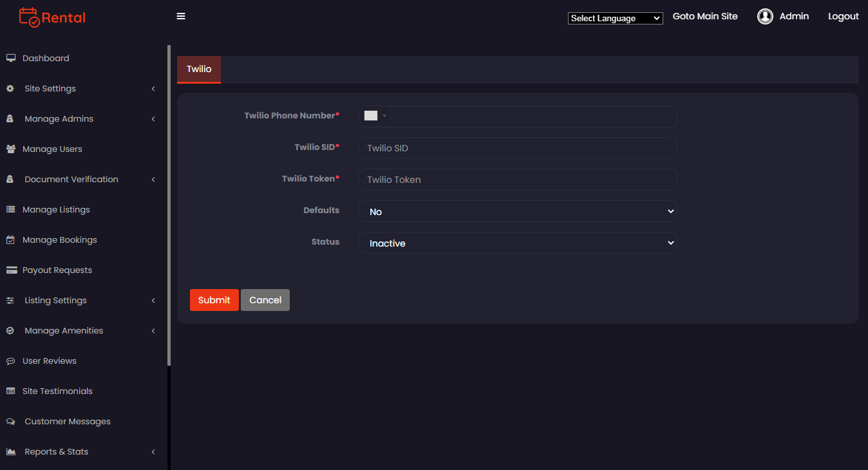This screenshot has width=868, height=470.
Task: Click the Logout link
Action: pyautogui.click(x=844, y=16)
